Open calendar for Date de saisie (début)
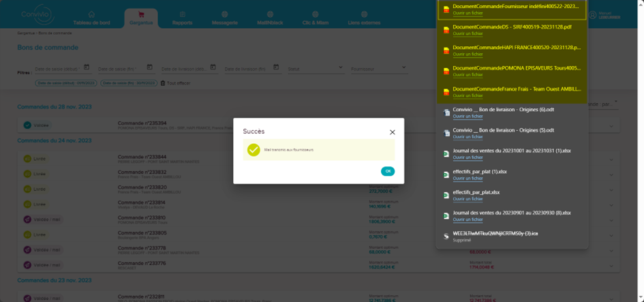 (87, 67)
